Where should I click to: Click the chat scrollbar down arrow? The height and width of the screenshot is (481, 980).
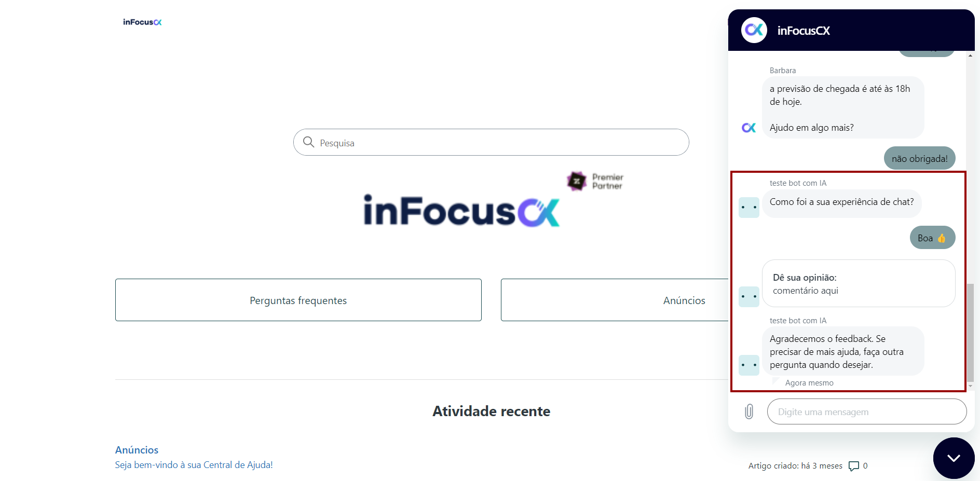[x=970, y=386]
